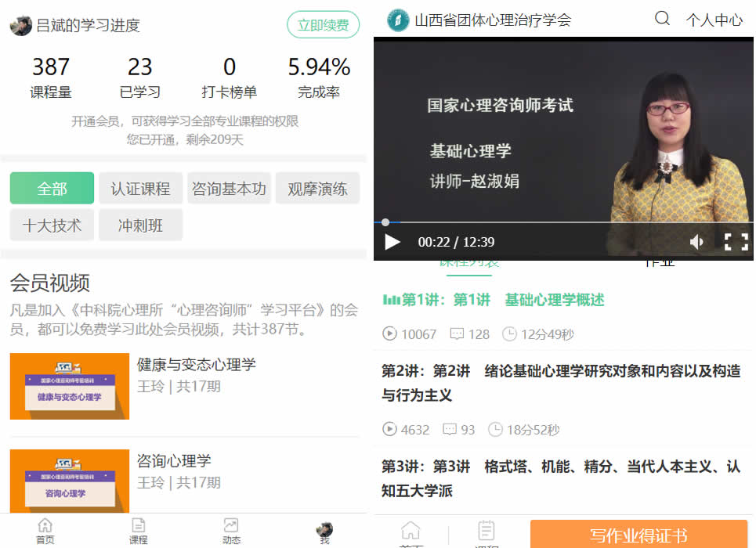Screen dimensions: 756x548
Task: Click the 立即续费 renew button
Action: point(323,25)
